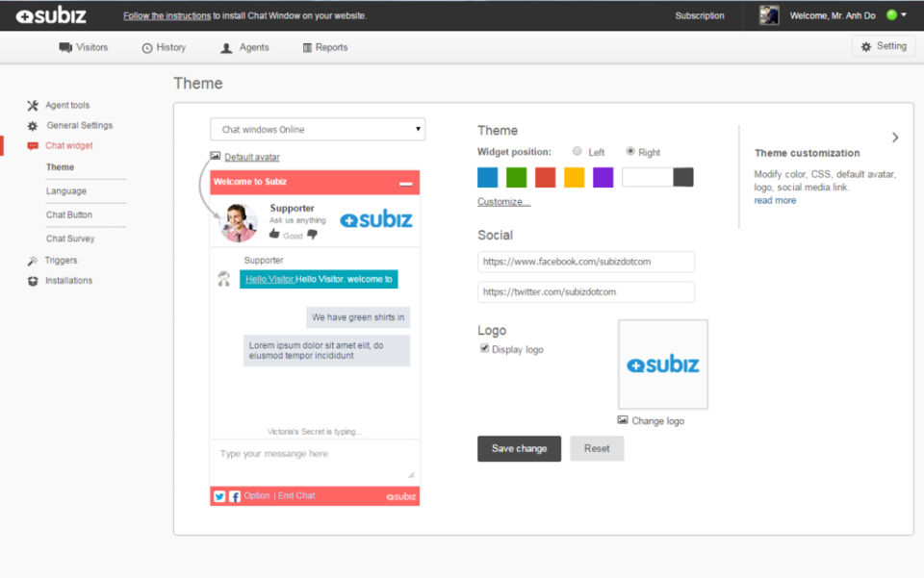Click the green online status dot

(x=891, y=15)
